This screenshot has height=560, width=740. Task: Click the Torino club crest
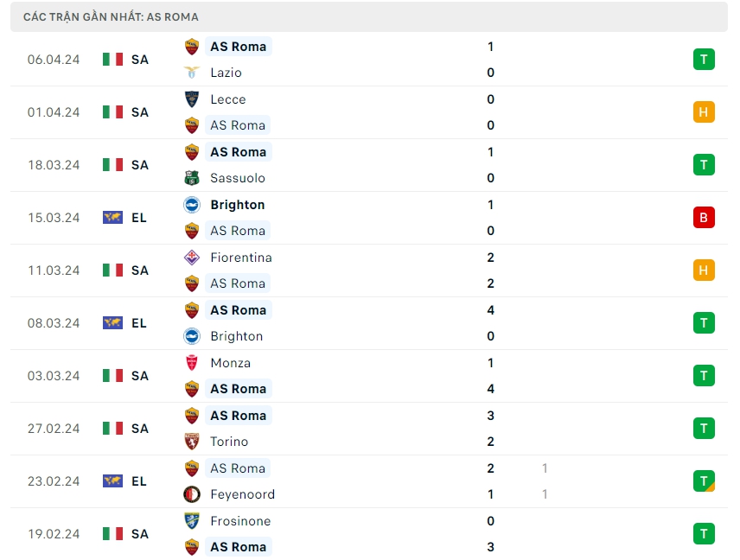(x=192, y=442)
